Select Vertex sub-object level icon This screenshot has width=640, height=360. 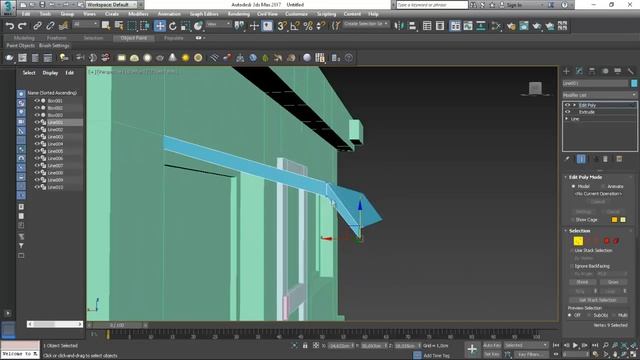(x=578, y=241)
